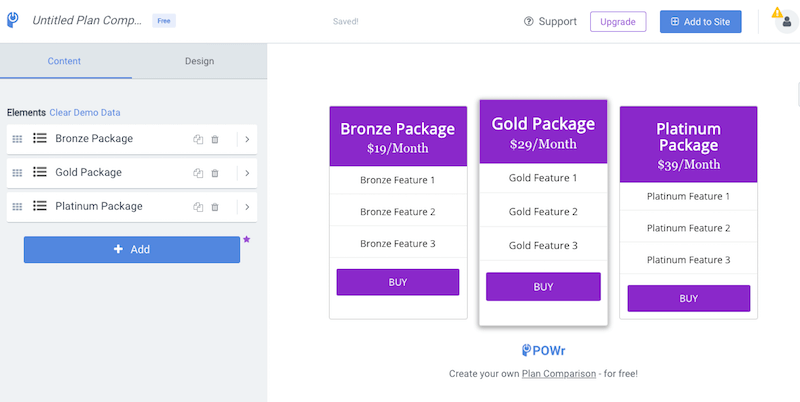Click BUY on the Gold Package
Screen dimensions: 800x402
(543, 287)
